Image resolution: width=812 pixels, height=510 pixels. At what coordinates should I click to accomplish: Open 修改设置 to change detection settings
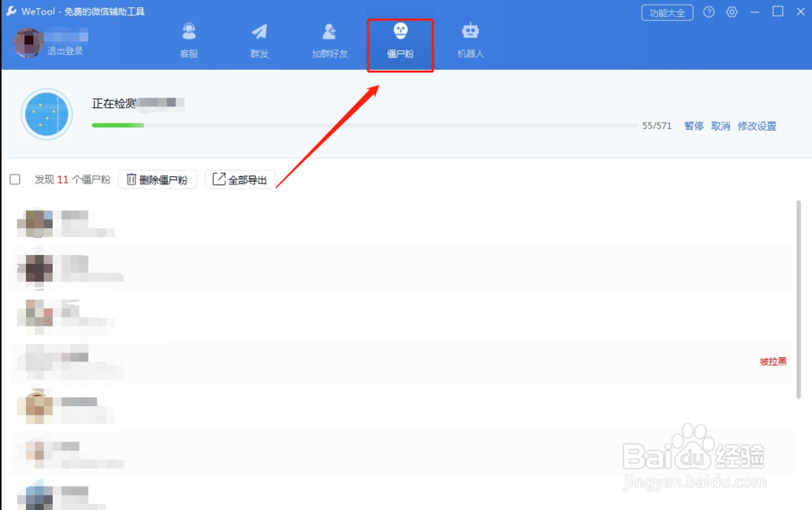tap(758, 126)
